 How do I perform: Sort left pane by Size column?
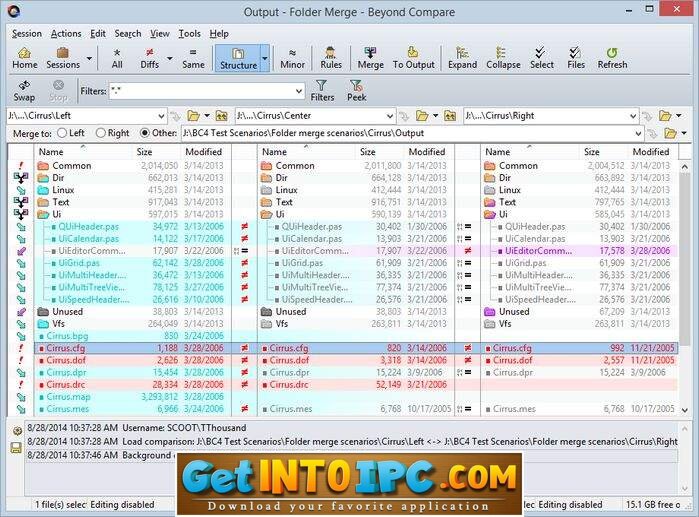pos(157,152)
